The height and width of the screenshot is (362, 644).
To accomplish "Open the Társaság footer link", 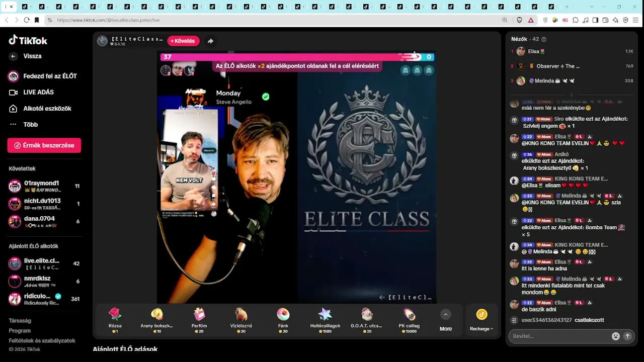I will (x=20, y=321).
